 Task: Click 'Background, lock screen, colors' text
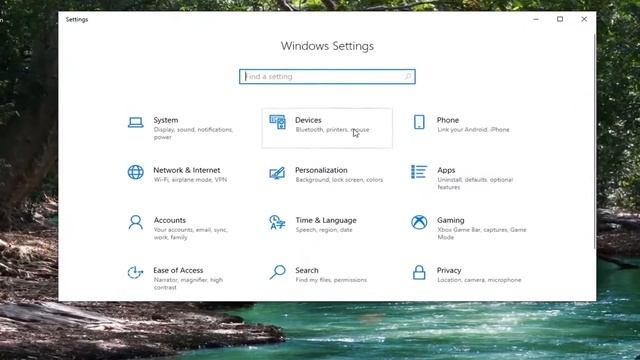coord(339,180)
